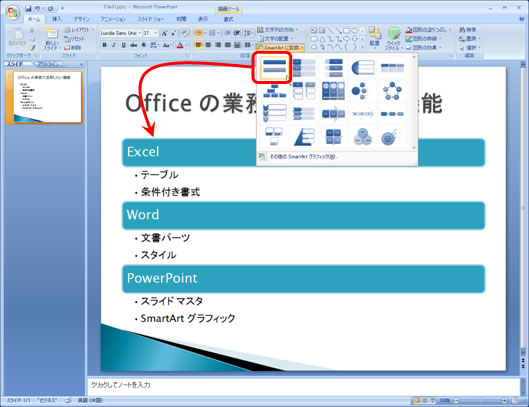
Task: Open the Change Case (Aa) dropdown
Action: point(166,45)
